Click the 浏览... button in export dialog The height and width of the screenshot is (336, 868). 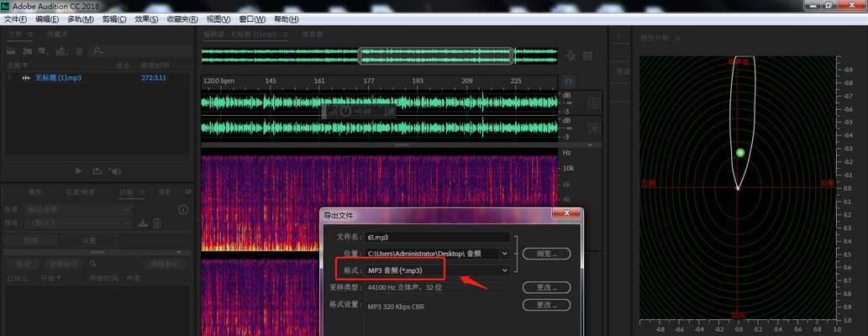(x=546, y=254)
